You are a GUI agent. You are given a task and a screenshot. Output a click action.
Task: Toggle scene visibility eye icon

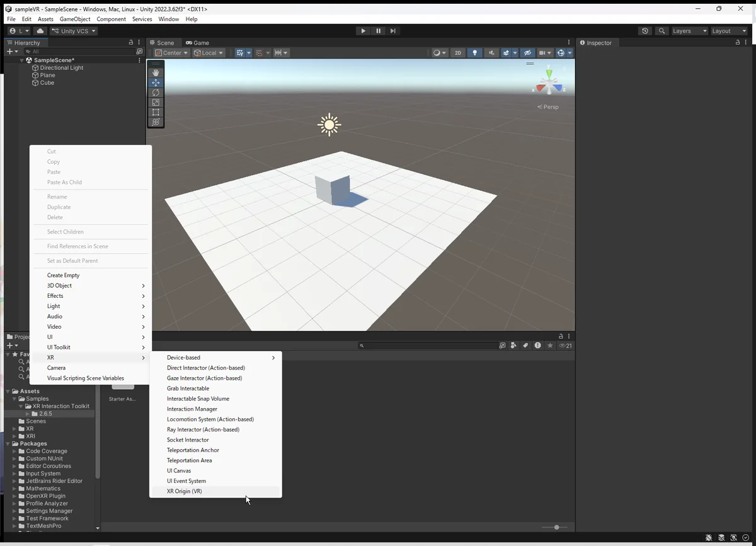click(x=528, y=53)
